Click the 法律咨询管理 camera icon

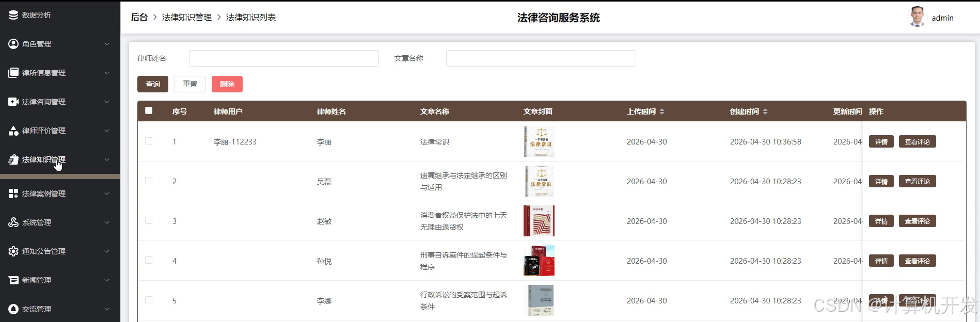pyautogui.click(x=13, y=102)
